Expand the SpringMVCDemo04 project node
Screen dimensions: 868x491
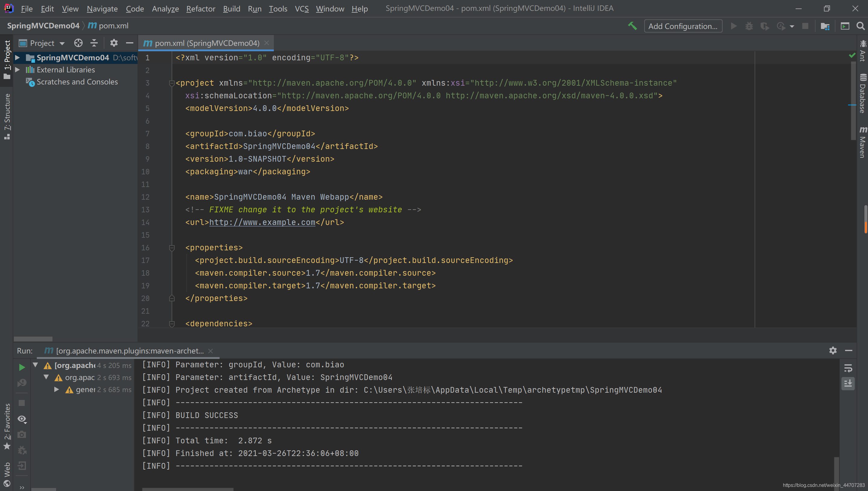click(x=17, y=58)
